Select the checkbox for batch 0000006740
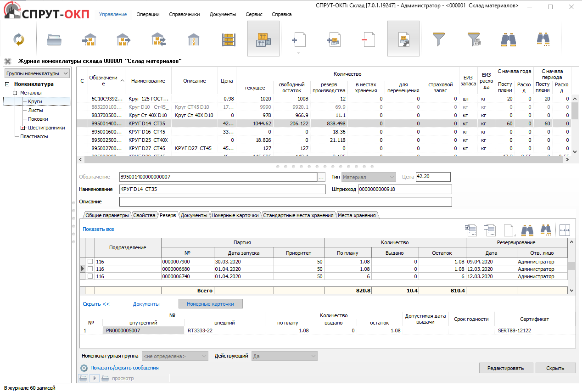Viewport: 582px width, 392px height. tap(90, 276)
